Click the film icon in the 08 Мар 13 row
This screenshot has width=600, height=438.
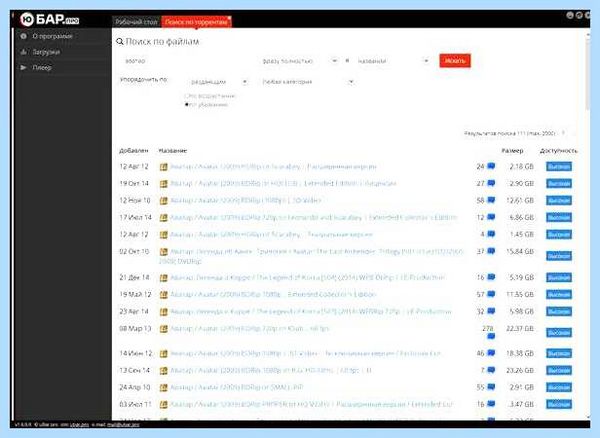163,329
